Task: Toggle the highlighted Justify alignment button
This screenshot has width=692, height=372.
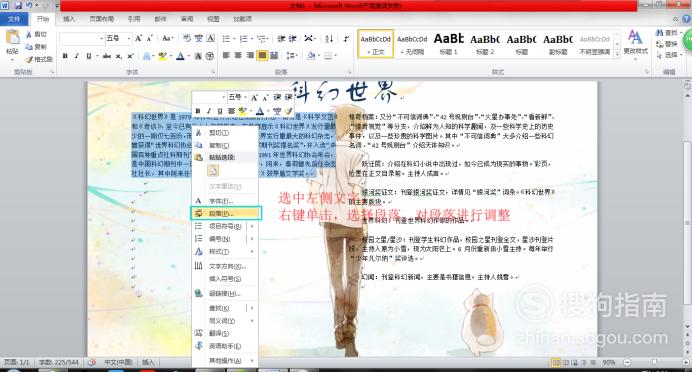Action: 262,56
